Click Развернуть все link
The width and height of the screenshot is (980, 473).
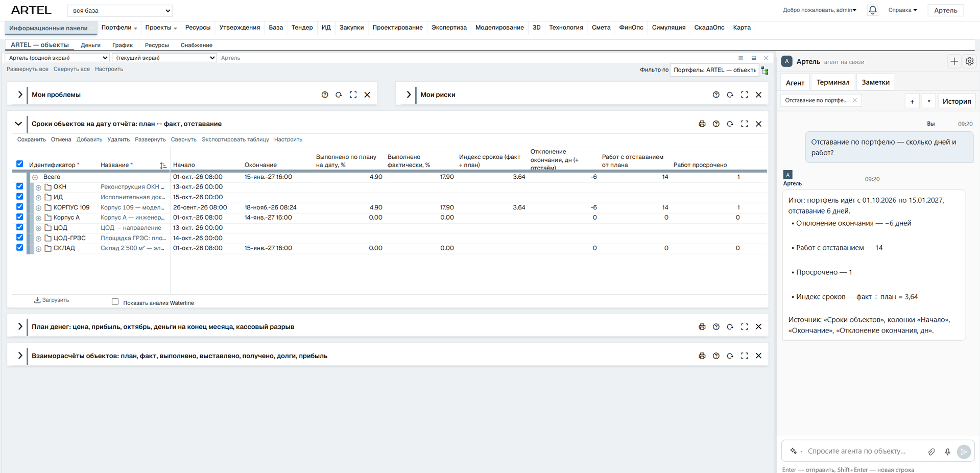[x=28, y=69]
